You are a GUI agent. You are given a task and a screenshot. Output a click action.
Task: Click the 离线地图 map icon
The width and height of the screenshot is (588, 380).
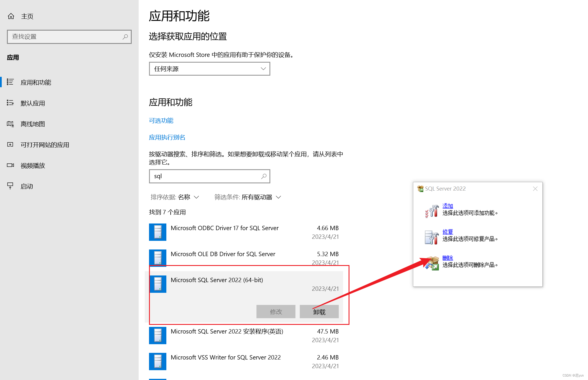10,124
